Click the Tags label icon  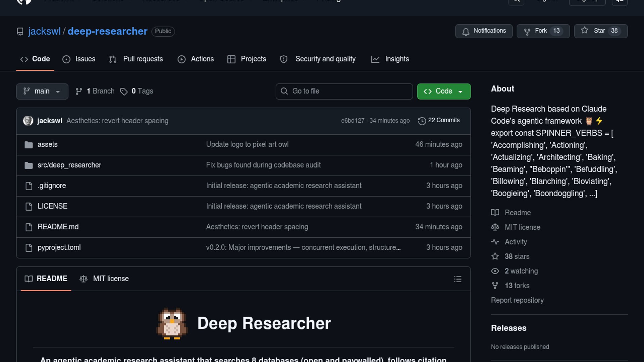tap(124, 92)
